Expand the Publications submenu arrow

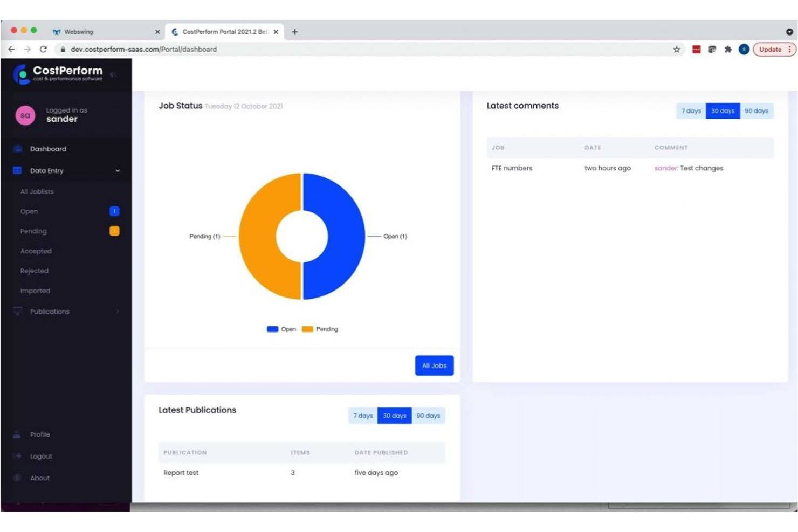(x=118, y=311)
